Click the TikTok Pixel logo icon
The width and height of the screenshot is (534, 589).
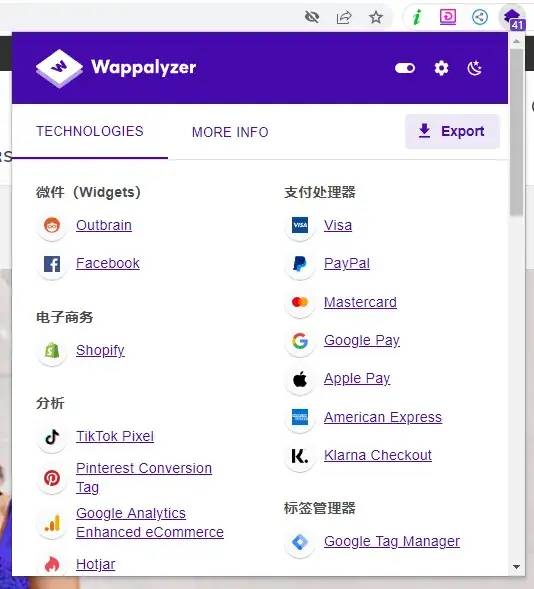tap(52, 436)
